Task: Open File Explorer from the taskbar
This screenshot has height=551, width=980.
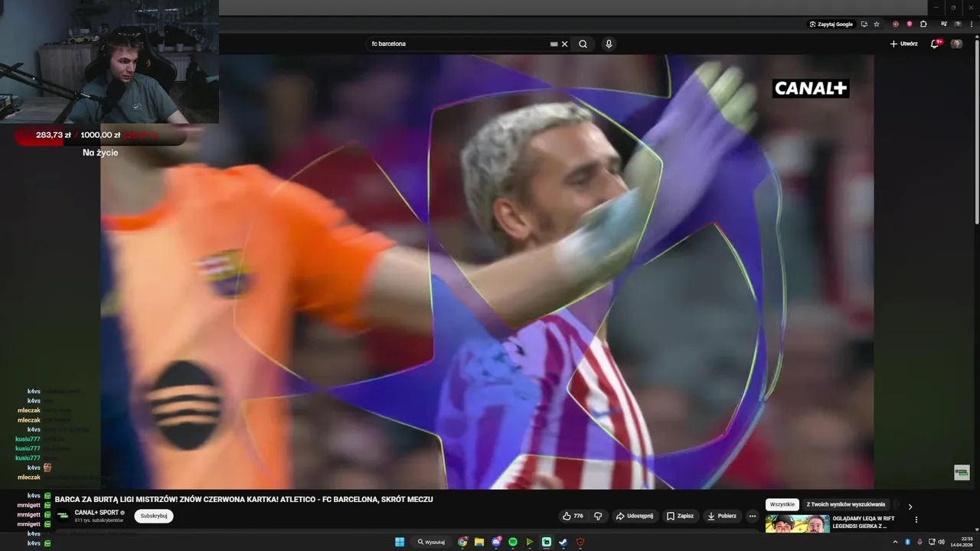Action: click(479, 542)
